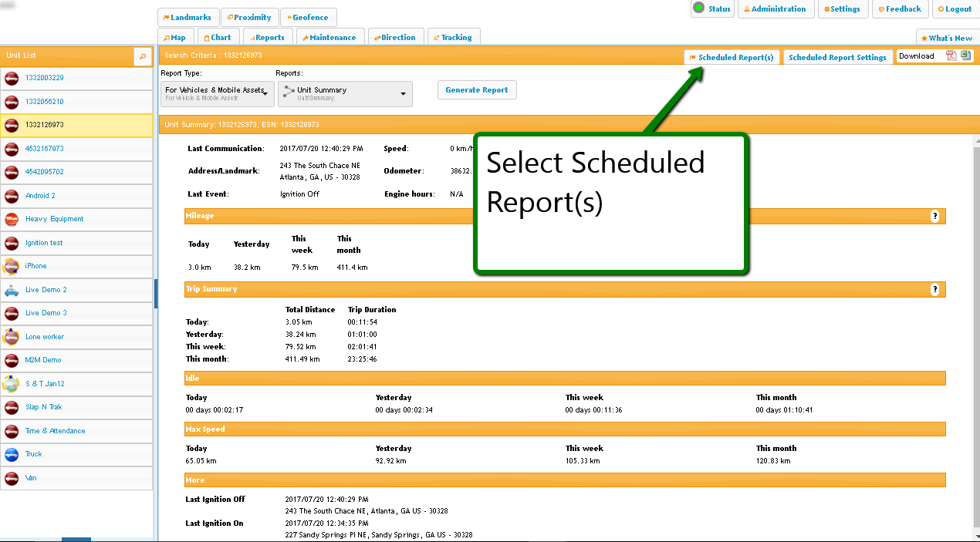Open the Unit Summary reports dropdown
This screenshot has width=980, height=542.
(345, 93)
